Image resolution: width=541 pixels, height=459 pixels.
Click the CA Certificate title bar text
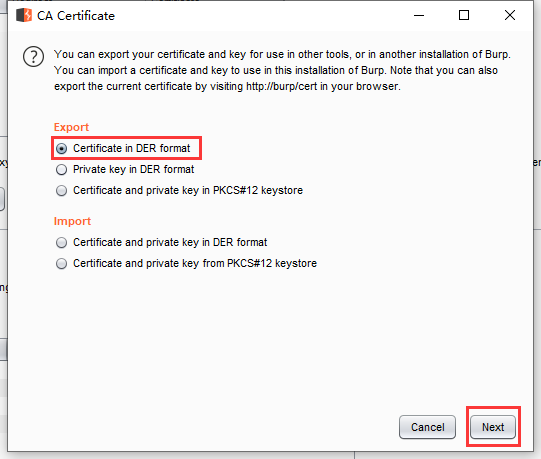pos(76,16)
